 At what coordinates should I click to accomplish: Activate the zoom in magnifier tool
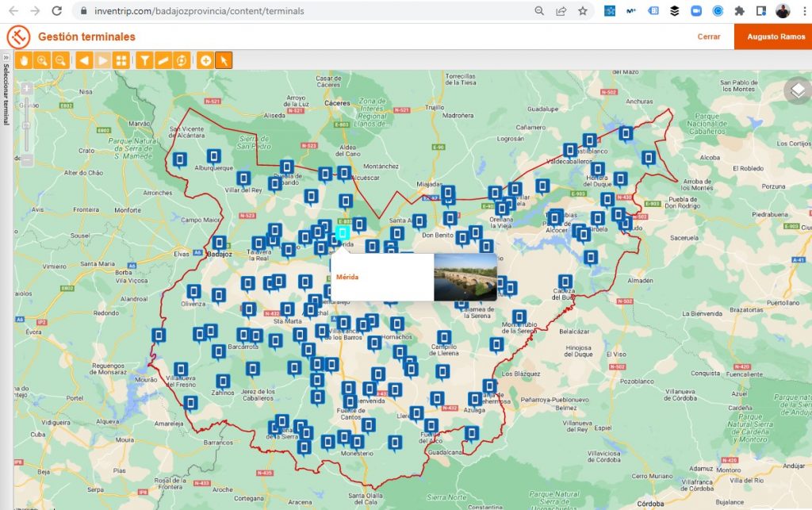click(x=42, y=60)
